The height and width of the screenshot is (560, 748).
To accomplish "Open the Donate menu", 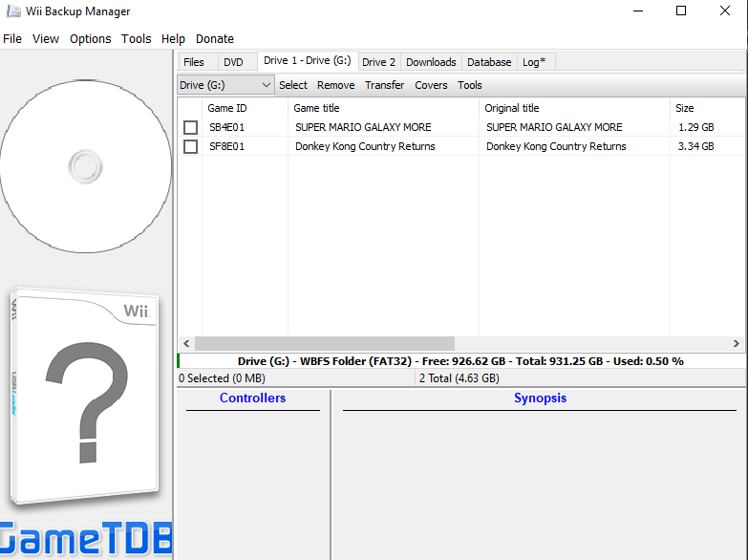I will pyautogui.click(x=215, y=38).
